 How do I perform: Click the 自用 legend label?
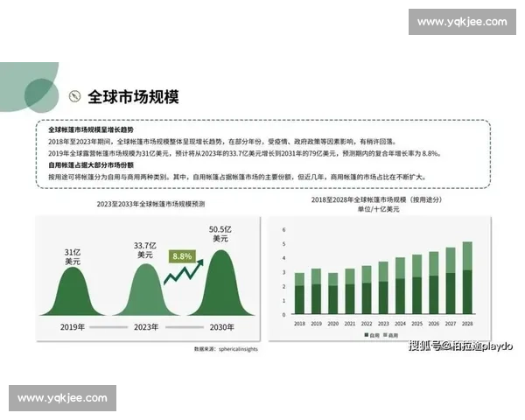(374, 335)
